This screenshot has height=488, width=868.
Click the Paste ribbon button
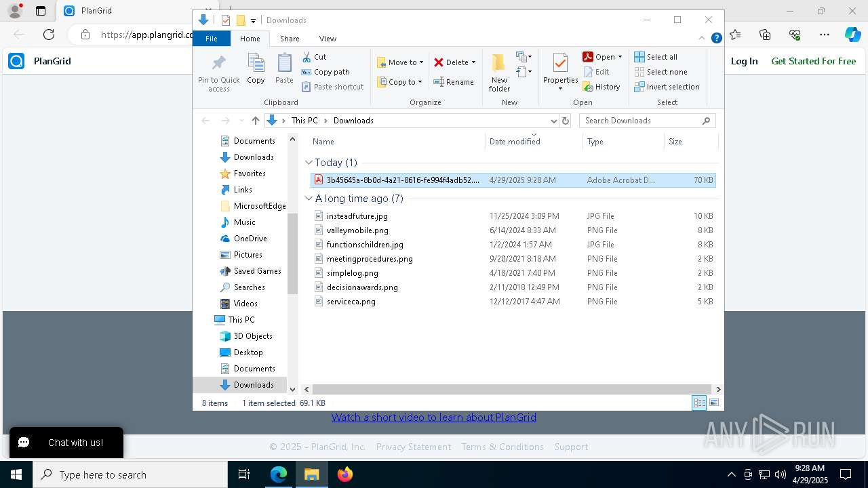point(284,69)
